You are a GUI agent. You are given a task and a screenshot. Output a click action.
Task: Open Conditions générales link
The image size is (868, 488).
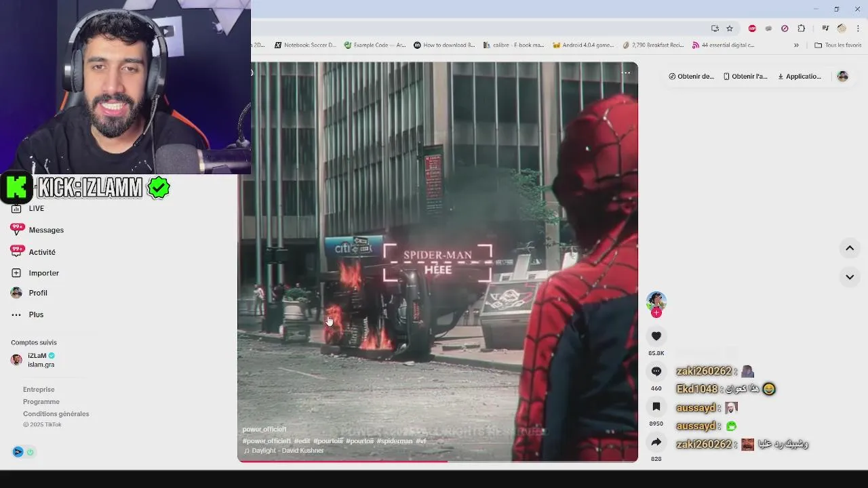coord(56,414)
